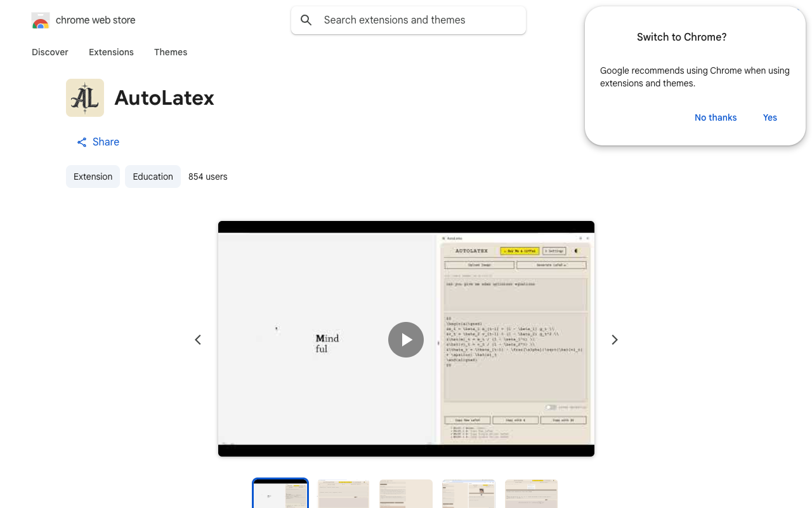Image resolution: width=812 pixels, height=508 pixels.
Task: Click the Switch to Chrome? heading
Action: pyautogui.click(x=682, y=37)
